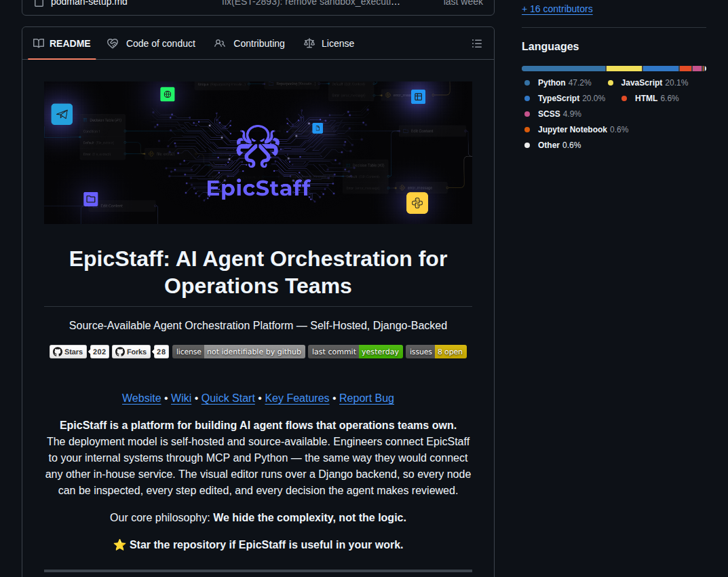Click the octopus logo in banner
Viewport: 728px width, 577px height.
(258, 146)
